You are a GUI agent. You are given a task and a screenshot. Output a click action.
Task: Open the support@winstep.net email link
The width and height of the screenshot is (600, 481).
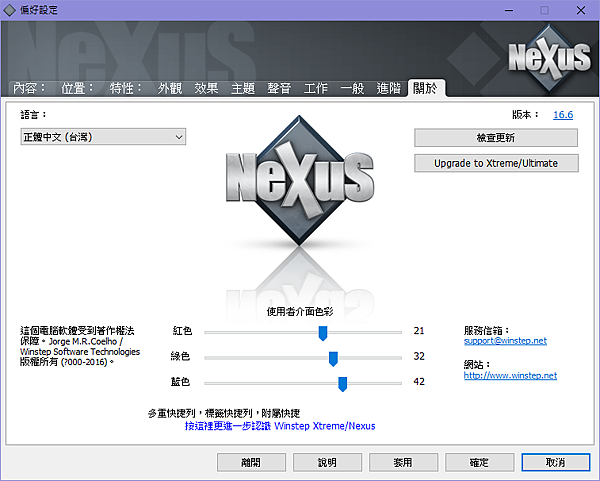[505, 341]
